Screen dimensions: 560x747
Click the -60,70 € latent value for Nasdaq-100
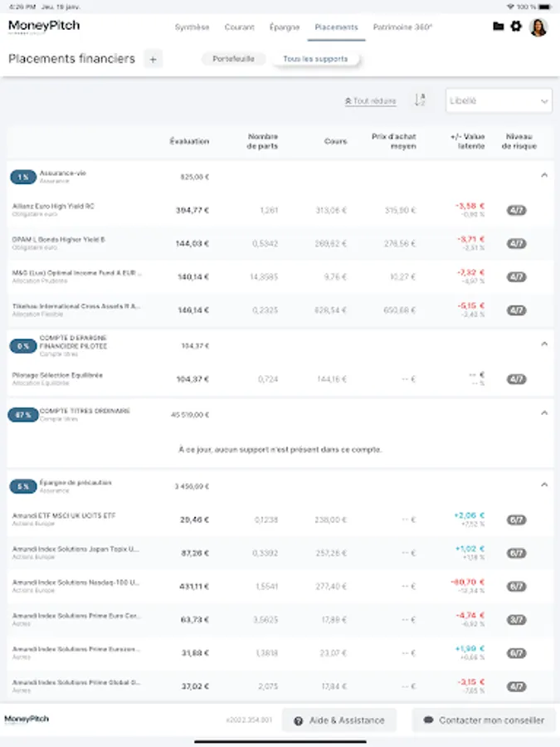[468, 582]
